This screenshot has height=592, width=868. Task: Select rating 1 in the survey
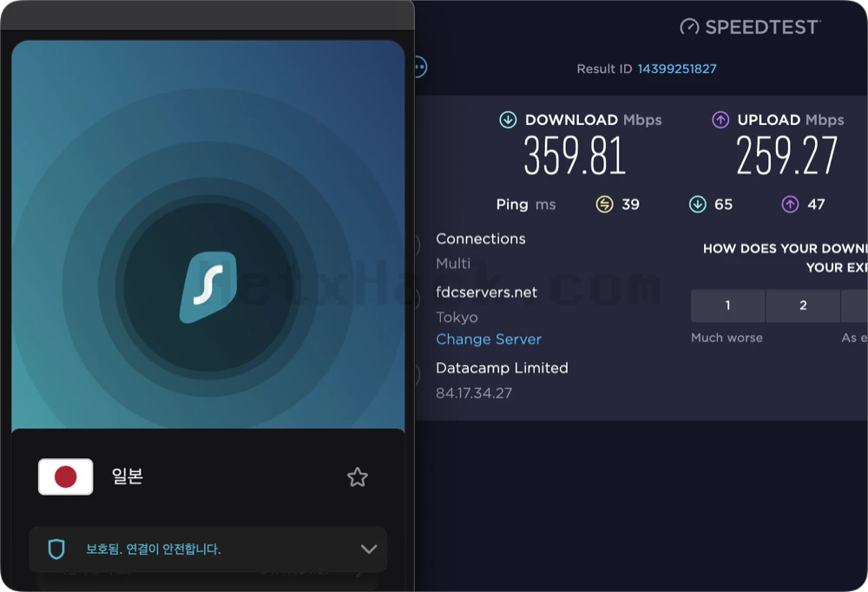coord(728,306)
